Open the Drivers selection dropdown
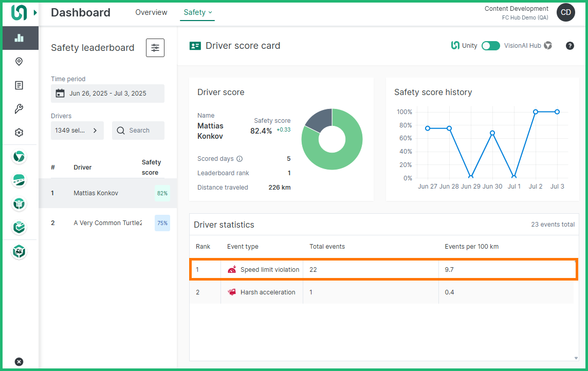The image size is (588, 371). click(x=77, y=131)
